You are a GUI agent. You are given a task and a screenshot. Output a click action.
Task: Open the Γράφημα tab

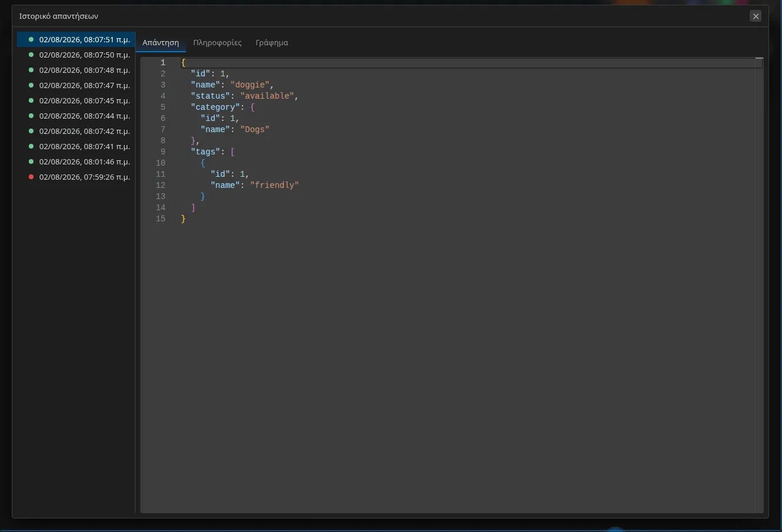coord(272,43)
